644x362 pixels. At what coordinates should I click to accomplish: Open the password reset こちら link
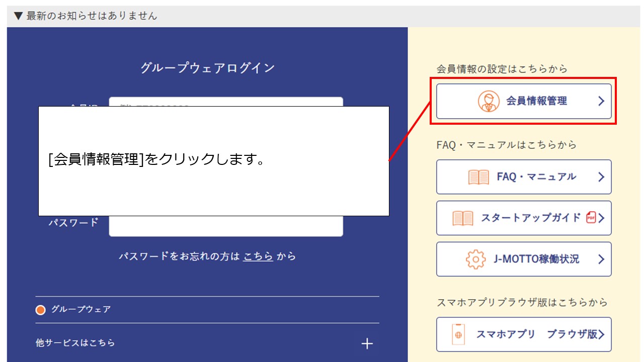pyautogui.click(x=257, y=256)
